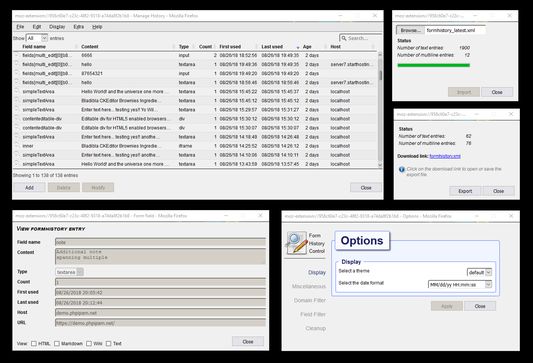Click the URL field in entry view

pos(160,323)
